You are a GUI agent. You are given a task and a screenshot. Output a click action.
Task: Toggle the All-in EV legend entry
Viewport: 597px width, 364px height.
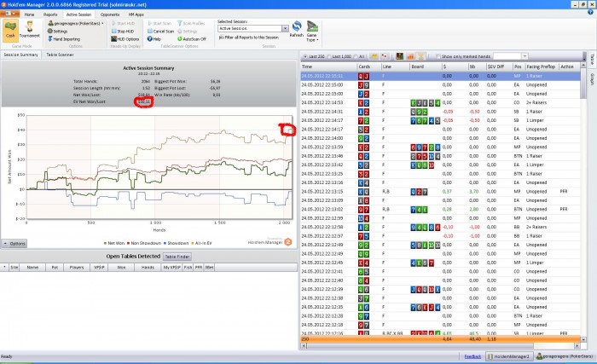tap(201, 243)
